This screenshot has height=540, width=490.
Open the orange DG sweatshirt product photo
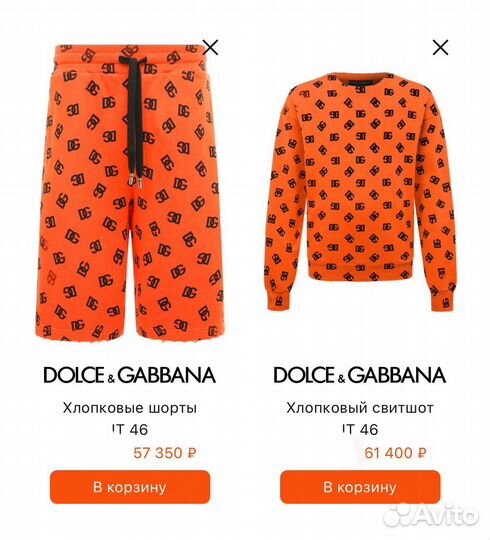click(360, 191)
